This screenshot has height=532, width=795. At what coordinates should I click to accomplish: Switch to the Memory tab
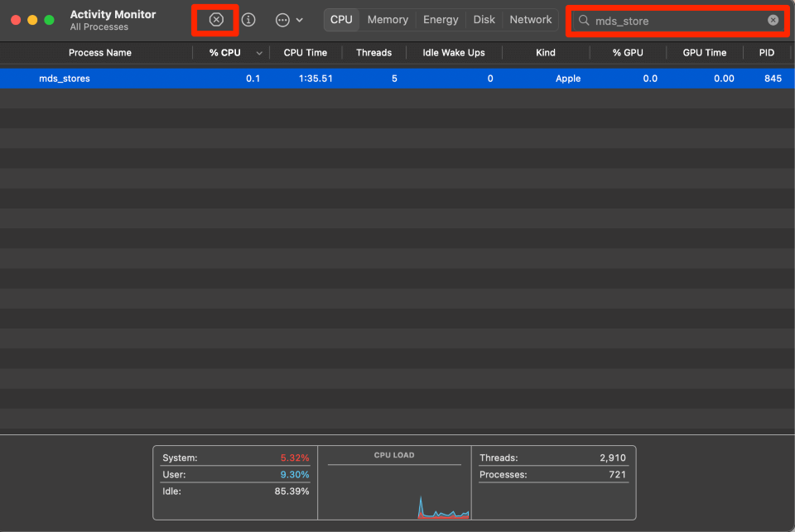[x=388, y=20]
